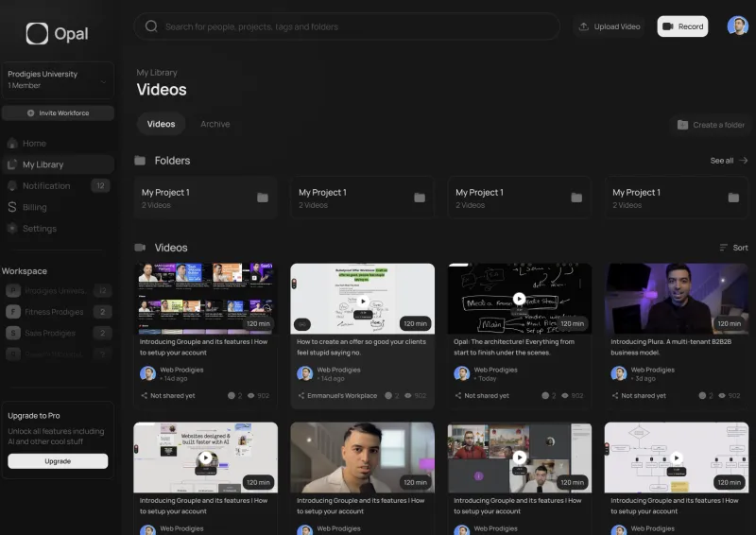The width and height of the screenshot is (756, 535).
Task: Focus the search for people, projects field
Action: [347, 26]
